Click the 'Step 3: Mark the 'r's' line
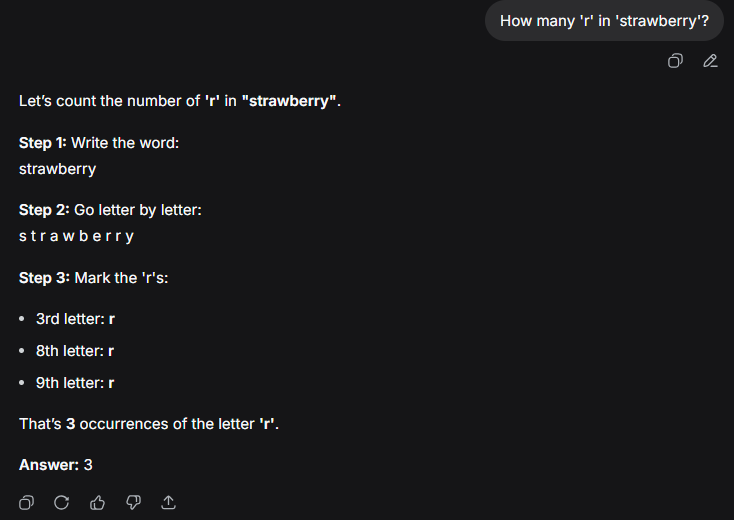The image size is (734, 520). tap(93, 277)
